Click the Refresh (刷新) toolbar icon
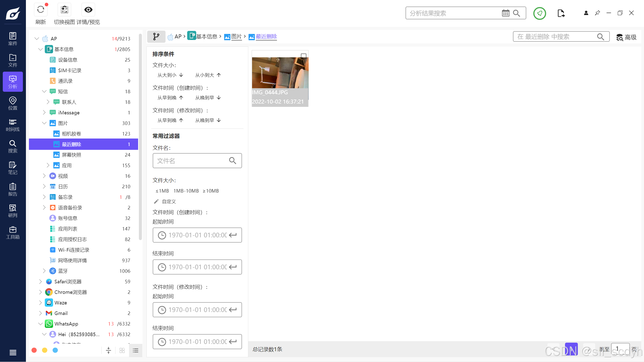Viewport: 644px width, 362px height. click(41, 10)
